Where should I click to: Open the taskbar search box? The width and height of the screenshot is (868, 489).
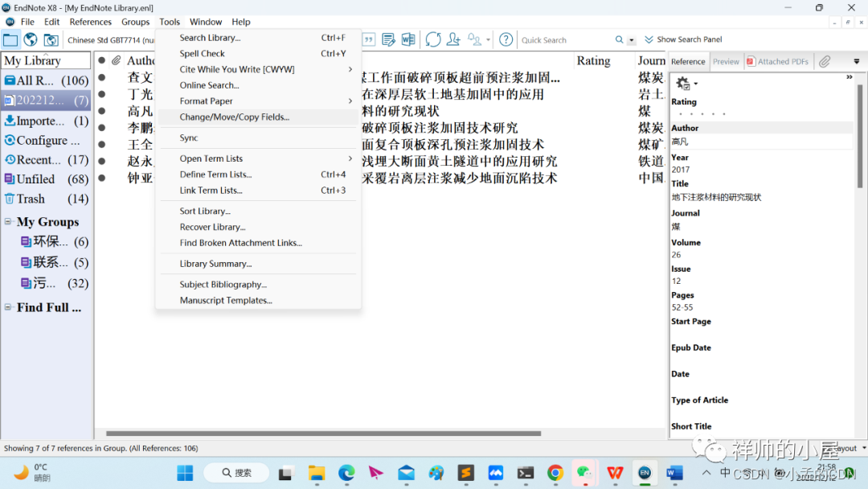tap(236, 473)
